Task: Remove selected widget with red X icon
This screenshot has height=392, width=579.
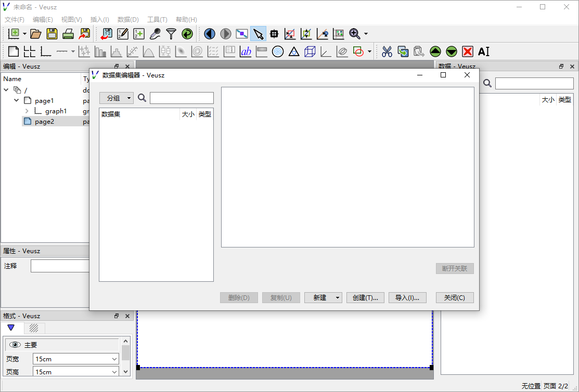Action: click(468, 51)
